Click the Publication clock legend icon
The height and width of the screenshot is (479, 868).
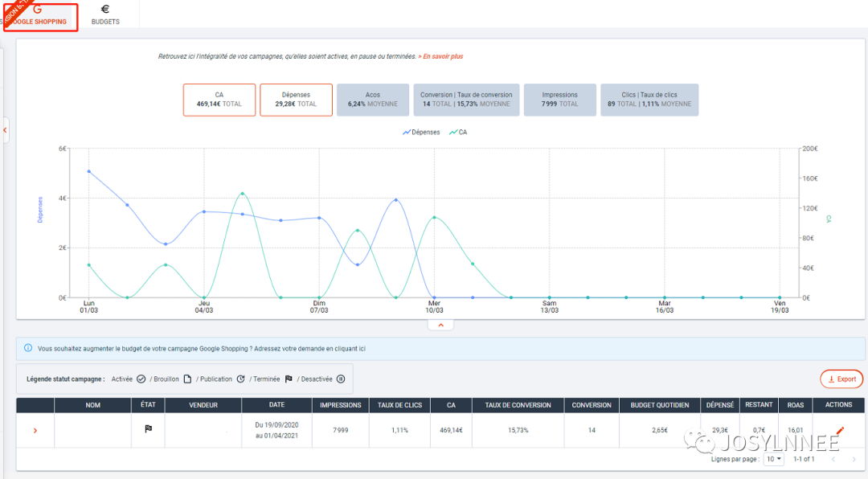coord(240,379)
